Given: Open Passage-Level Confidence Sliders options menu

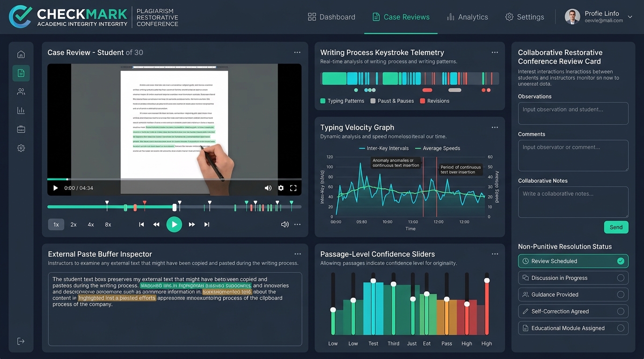Looking at the screenshot, I should pyautogui.click(x=495, y=254).
